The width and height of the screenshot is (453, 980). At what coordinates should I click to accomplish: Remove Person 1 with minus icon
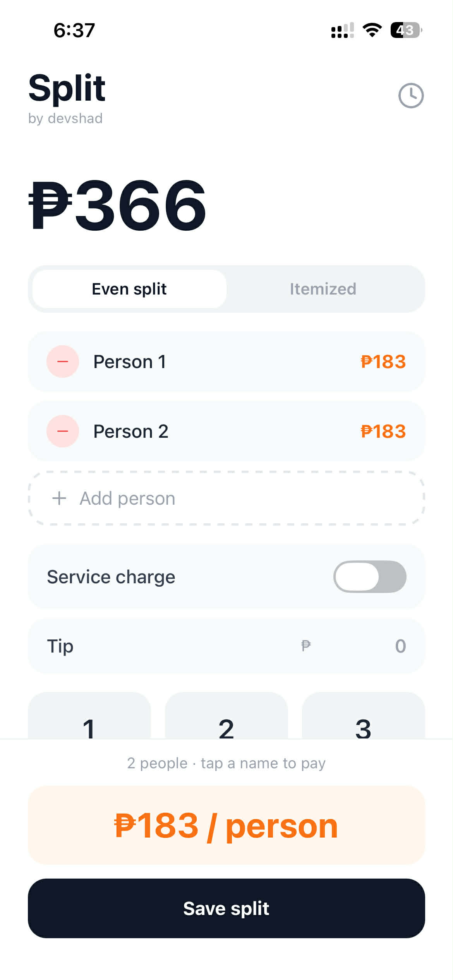pos(63,362)
